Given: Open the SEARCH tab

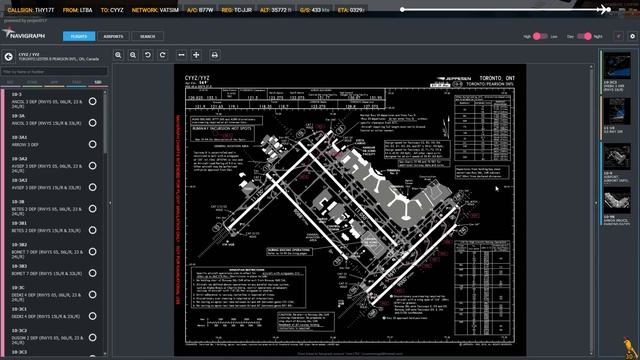Looking at the screenshot, I should tap(147, 36).
